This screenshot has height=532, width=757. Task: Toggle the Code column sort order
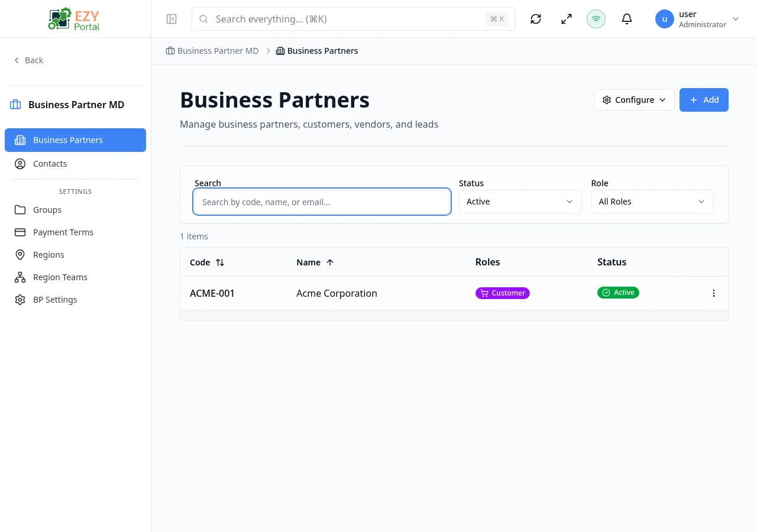coord(220,262)
